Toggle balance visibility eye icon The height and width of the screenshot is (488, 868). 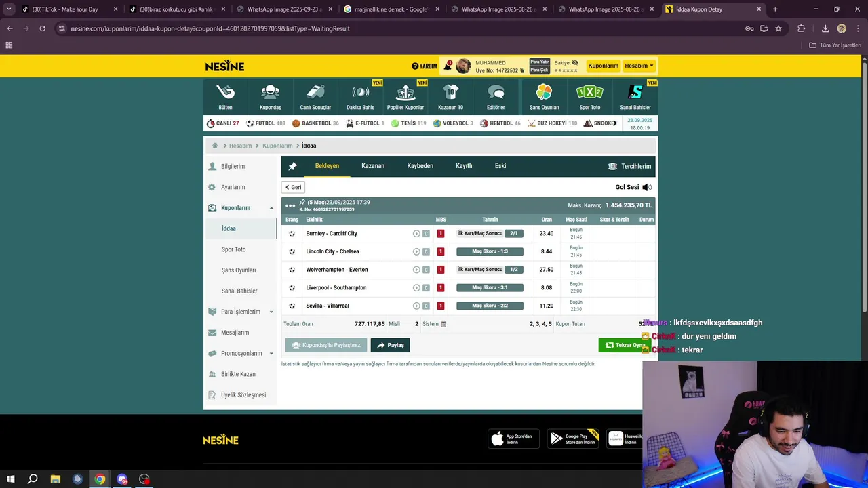(575, 62)
